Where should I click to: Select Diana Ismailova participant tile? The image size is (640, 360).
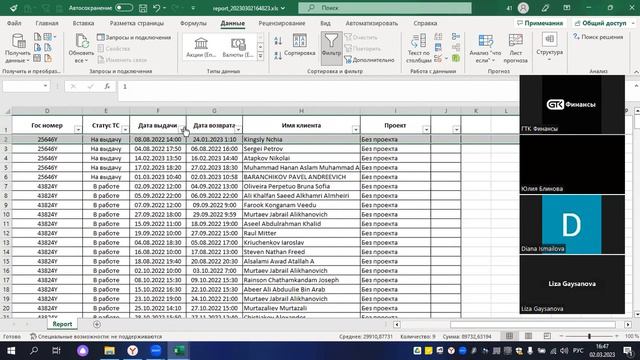click(572, 224)
